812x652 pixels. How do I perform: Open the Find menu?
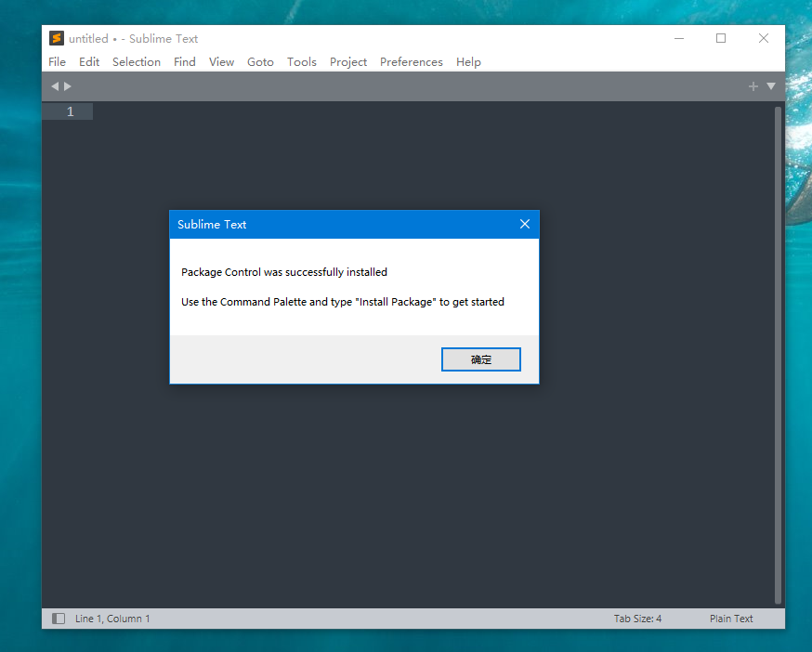[x=184, y=61]
